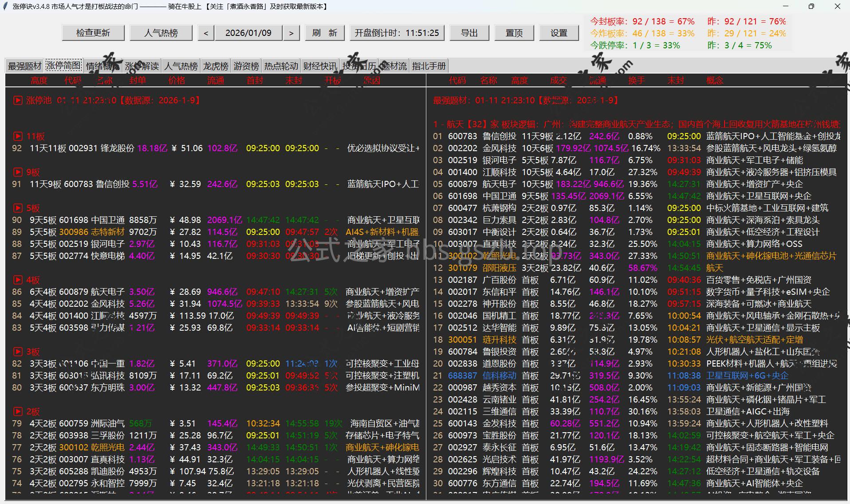Switch to the 热点轮动 tab

[x=281, y=66]
